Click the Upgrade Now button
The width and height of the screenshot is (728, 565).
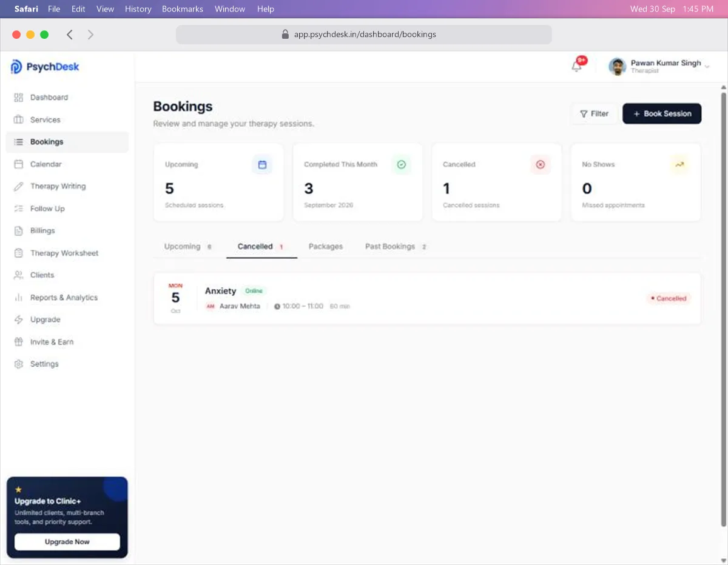point(67,542)
